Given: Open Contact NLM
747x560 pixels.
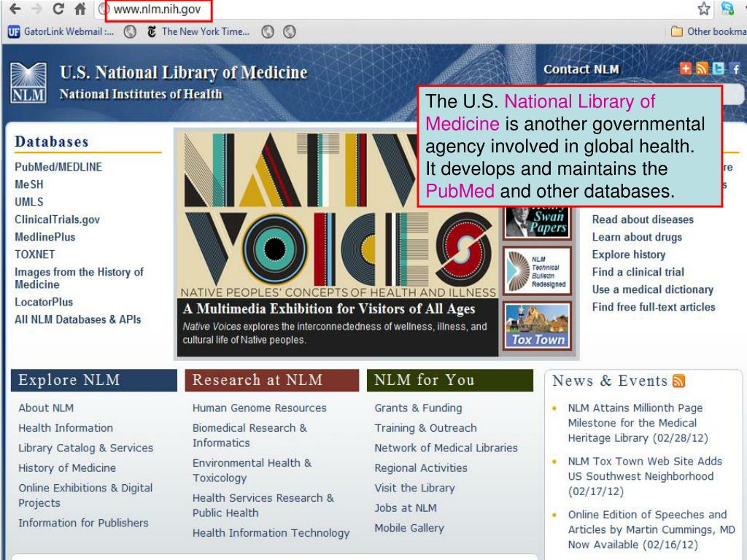Looking at the screenshot, I should 581,69.
